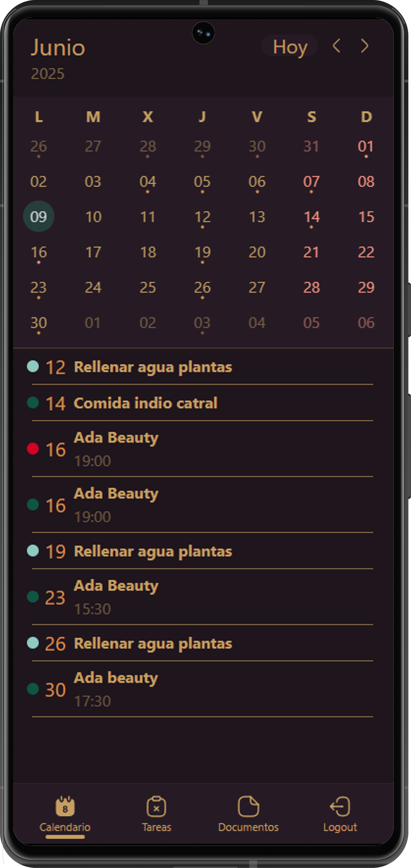Open the Calendario tab icon
The image size is (411, 868).
click(65, 806)
